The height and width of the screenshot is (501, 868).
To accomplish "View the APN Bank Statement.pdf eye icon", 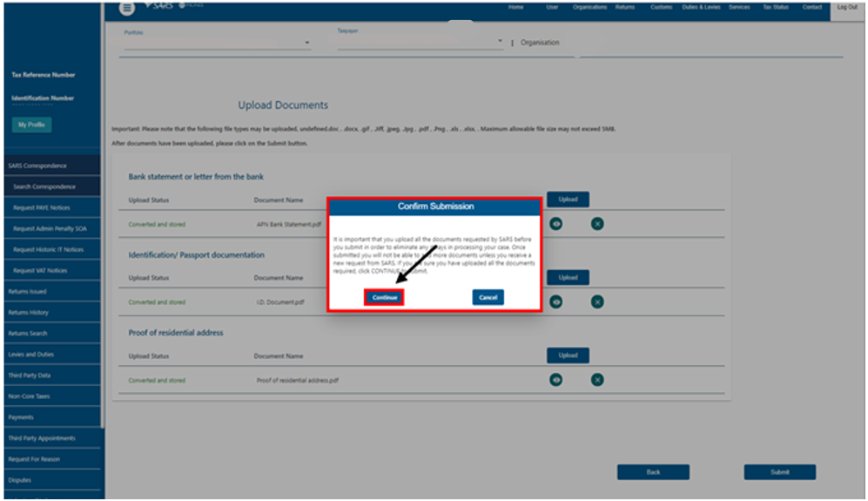I will point(555,224).
